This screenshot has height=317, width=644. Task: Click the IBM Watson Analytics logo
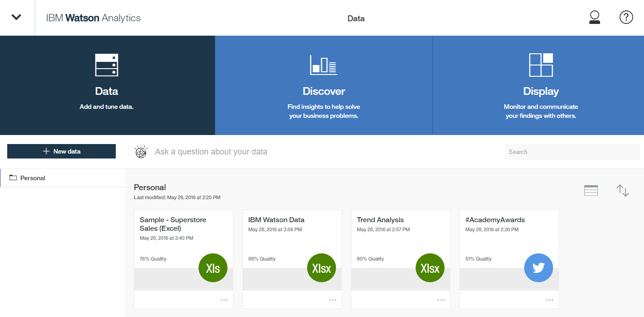pyautogui.click(x=93, y=18)
